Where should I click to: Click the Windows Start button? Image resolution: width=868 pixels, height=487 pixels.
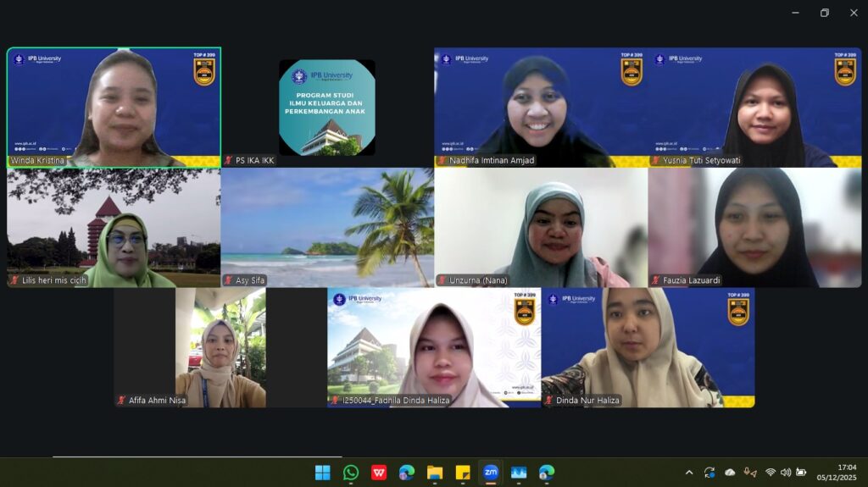[x=323, y=473]
